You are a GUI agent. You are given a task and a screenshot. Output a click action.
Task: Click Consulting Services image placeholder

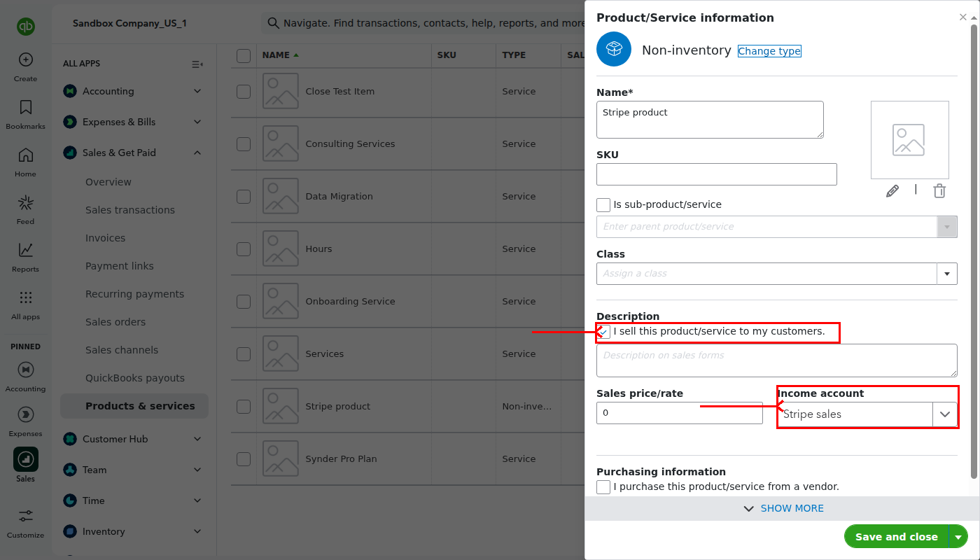pyautogui.click(x=281, y=143)
